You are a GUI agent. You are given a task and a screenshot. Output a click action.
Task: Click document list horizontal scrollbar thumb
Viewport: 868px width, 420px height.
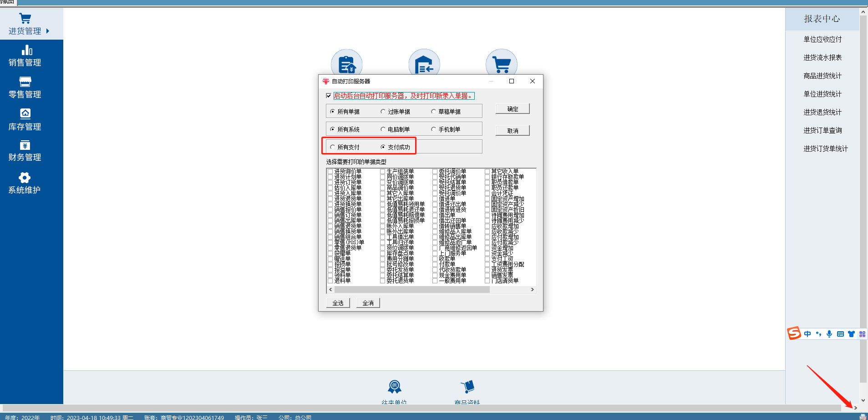pos(412,290)
